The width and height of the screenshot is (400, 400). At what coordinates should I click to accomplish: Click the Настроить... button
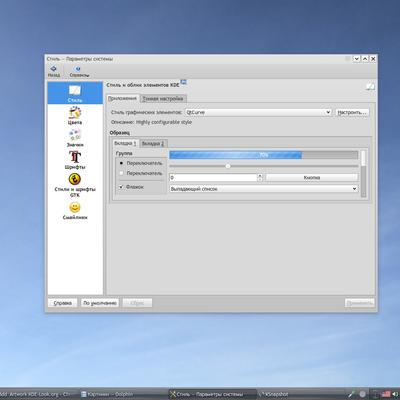352,112
